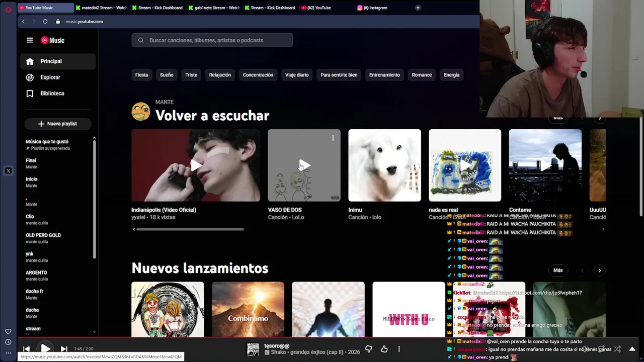Open the WITH U release cover
The width and height of the screenshot is (644, 362).
click(x=409, y=310)
